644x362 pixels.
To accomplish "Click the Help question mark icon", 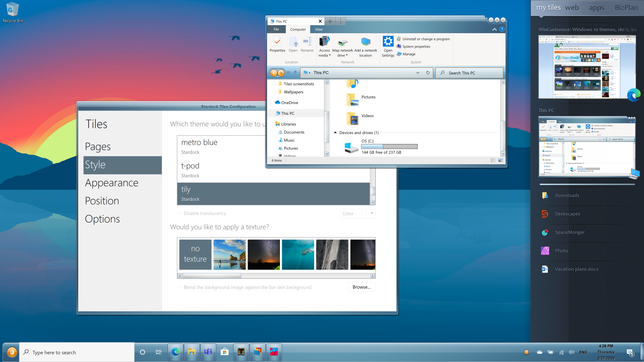I will coord(502,29).
